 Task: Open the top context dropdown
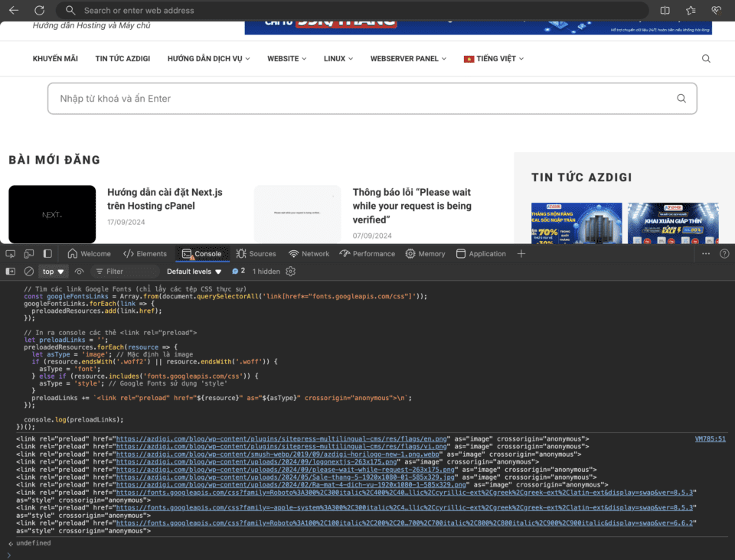pos(54,272)
